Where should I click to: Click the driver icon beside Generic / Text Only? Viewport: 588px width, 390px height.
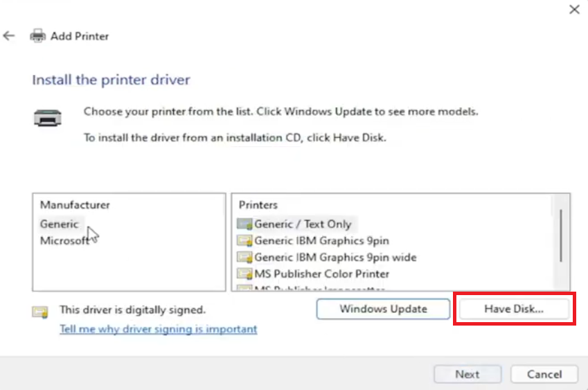point(244,224)
